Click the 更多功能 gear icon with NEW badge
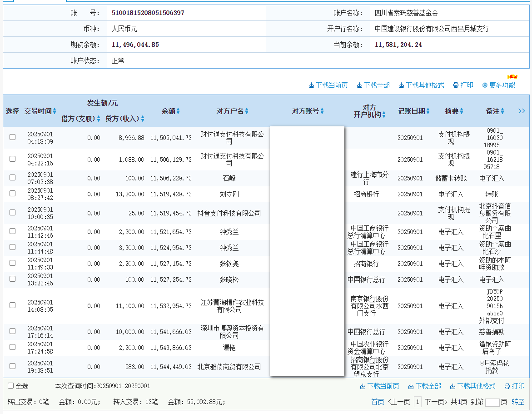 (x=484, y=85)
